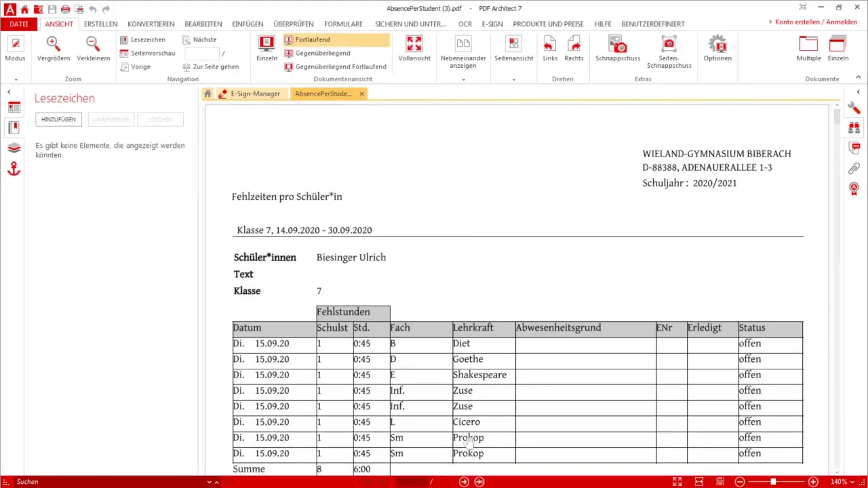Screen dimensions: 868x488
Task: Click the Seitenansicht icon
Action: [513, 45]
